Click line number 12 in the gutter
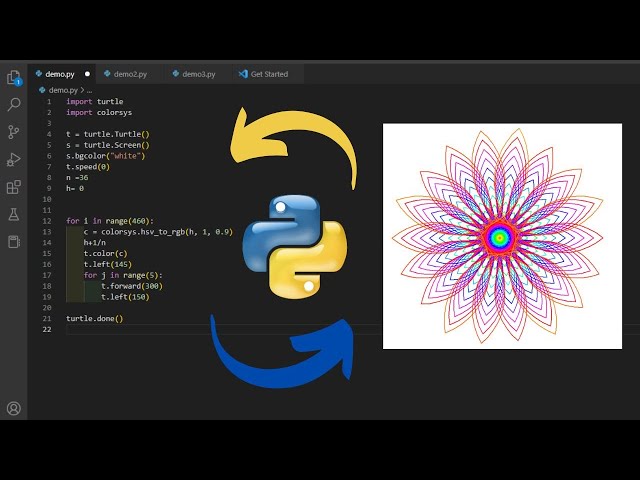The image size is (640, 480). 47,221
